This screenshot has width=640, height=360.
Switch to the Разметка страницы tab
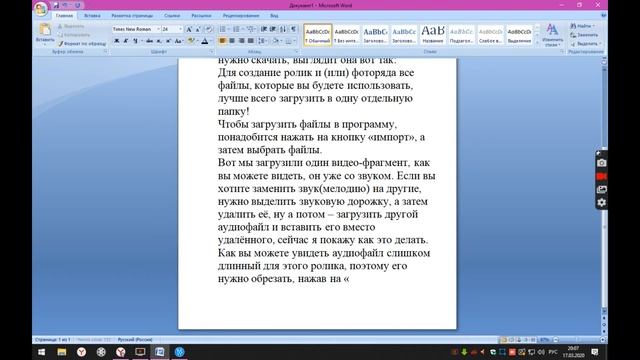(132, 16)
